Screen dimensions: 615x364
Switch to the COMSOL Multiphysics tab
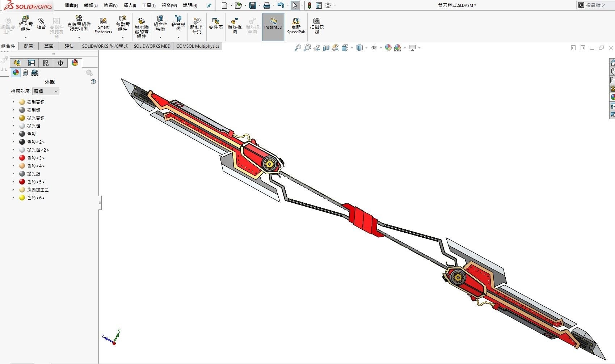tap(198, 46)
